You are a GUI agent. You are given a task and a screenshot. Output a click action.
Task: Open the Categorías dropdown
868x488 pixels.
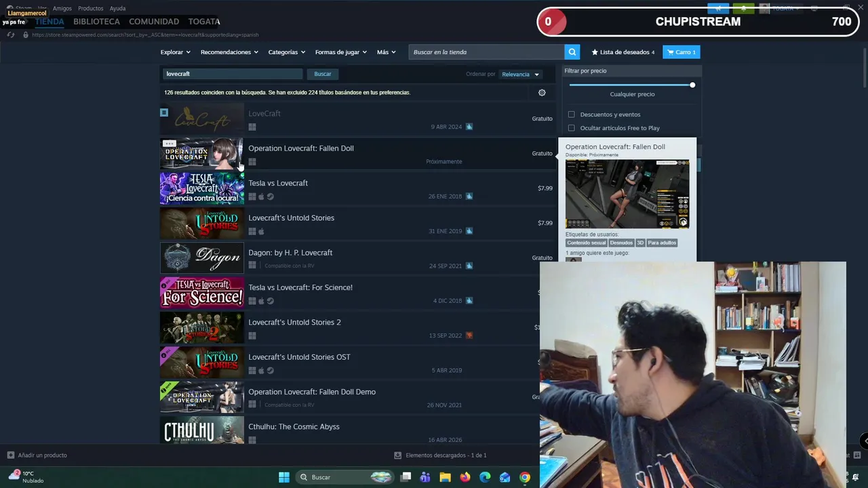(286, 52)
